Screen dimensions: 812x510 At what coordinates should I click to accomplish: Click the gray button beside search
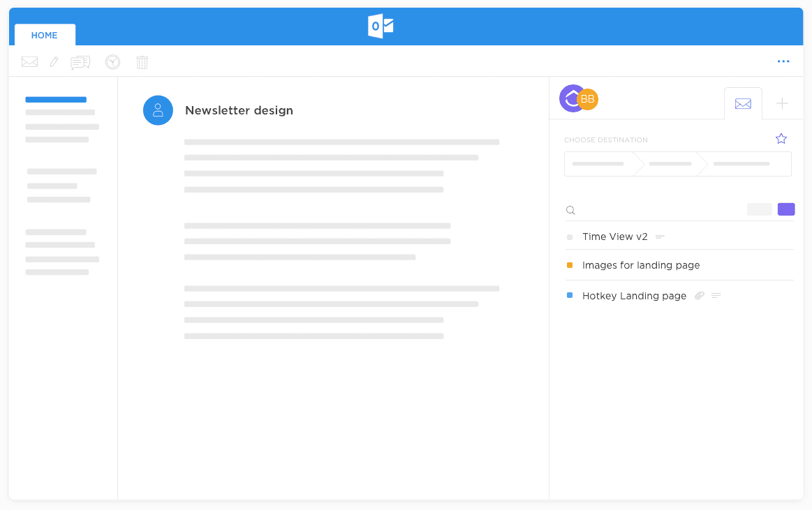click(760, 209)
